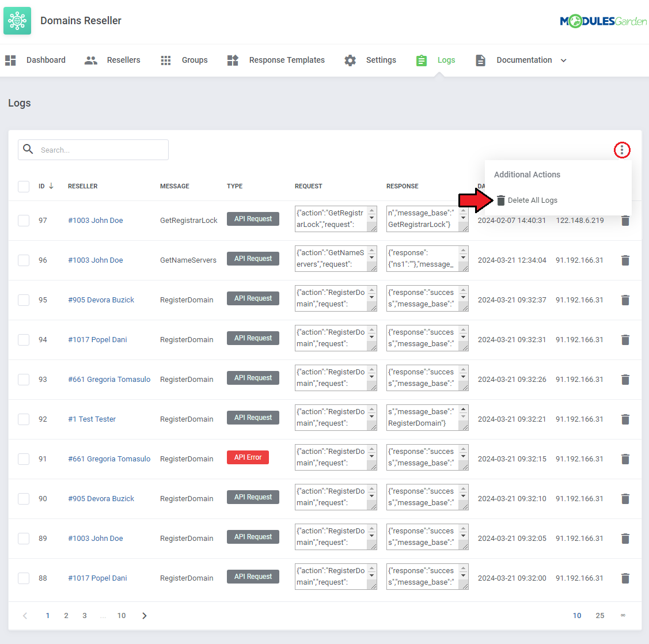Delete log entry with ID 96
This screenshot has height=644, width=649.
625,260
